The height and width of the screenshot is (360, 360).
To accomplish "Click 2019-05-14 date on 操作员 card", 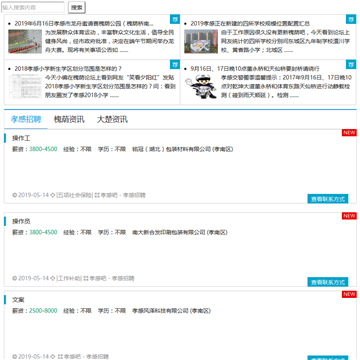I will pos(33,278).
